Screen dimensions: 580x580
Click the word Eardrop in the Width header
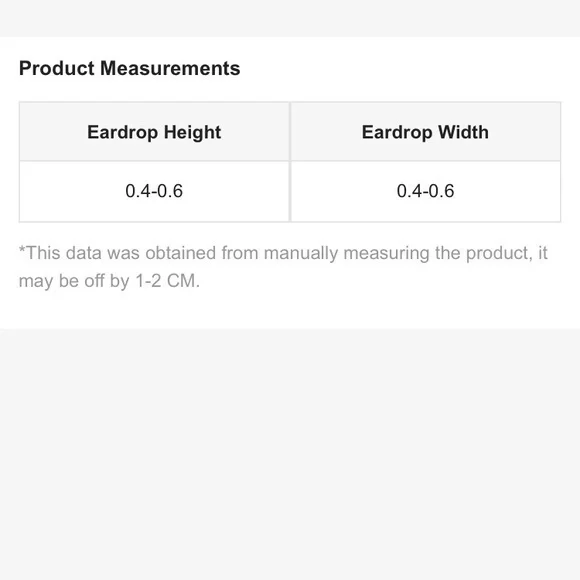[x=397, y=132]
